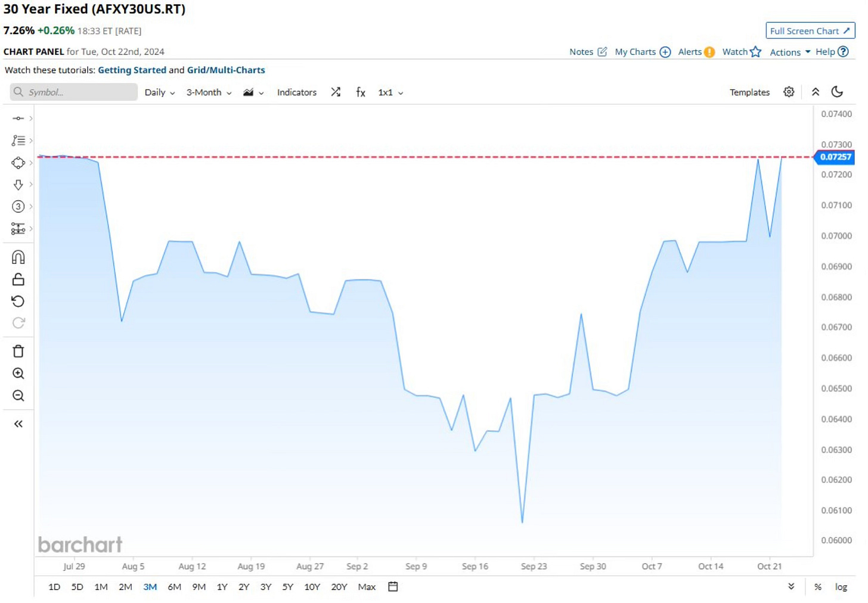The height and width of the screenshot is (603, 868).
Task: Select the 1Y time range
Action: (x=222, y=587)
